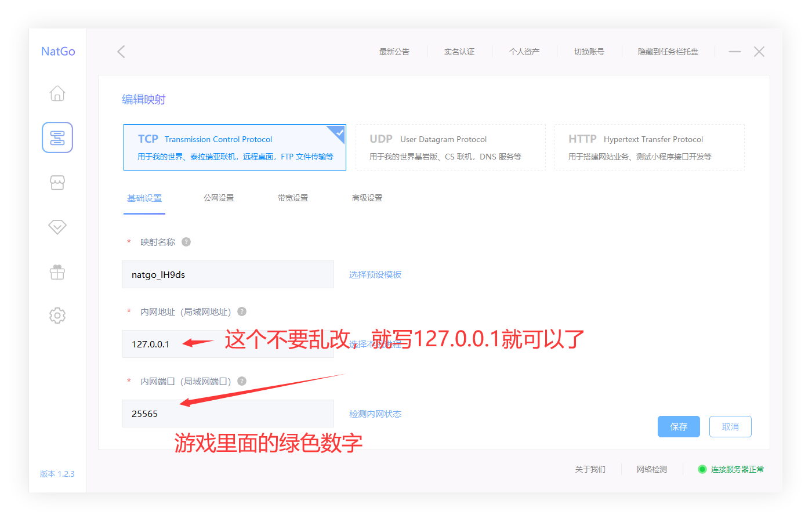The width and height of the screenshot is (812, 522).
Task: Close the NatGo window
Action: 759,52
